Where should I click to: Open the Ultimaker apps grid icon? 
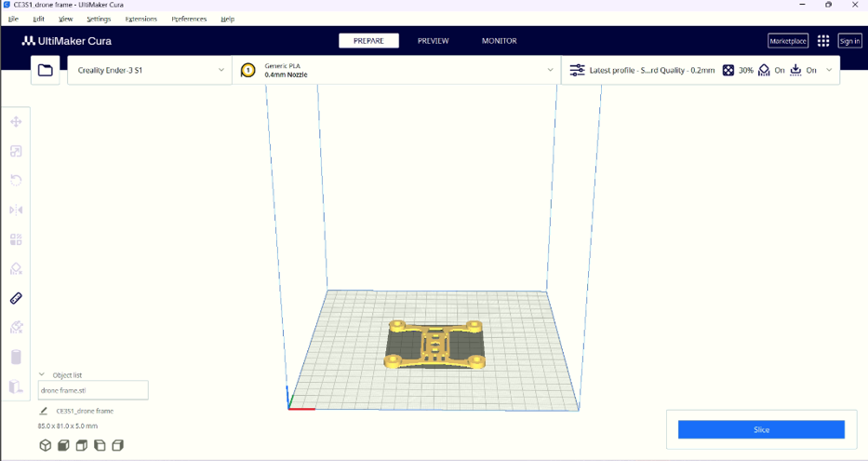coord(823,41)
